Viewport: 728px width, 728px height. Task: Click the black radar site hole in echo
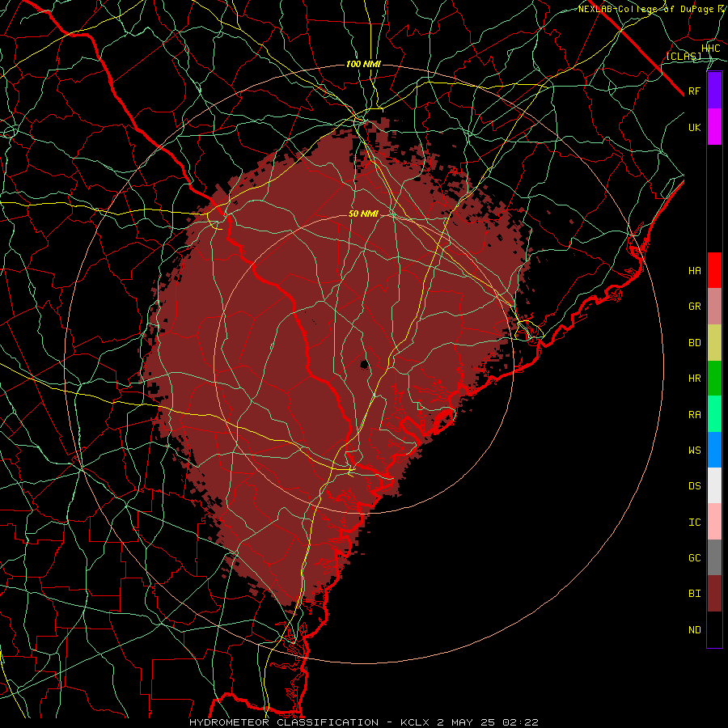(364, 365)
